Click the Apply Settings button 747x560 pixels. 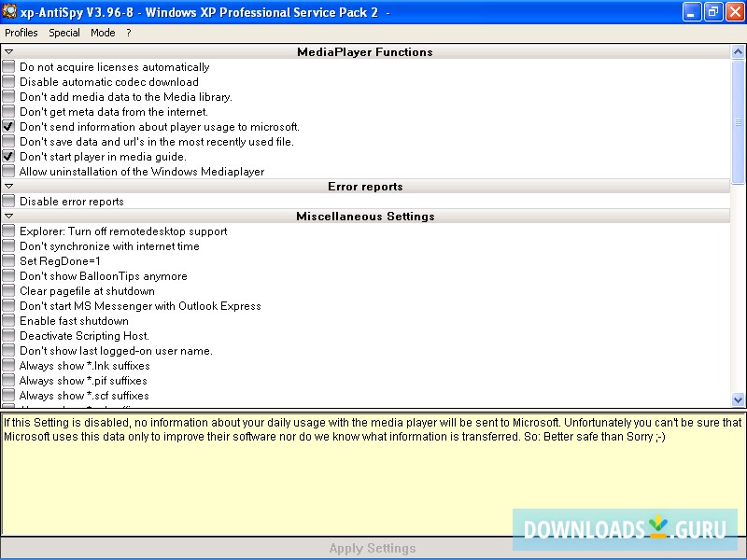[x=373, y=548]
